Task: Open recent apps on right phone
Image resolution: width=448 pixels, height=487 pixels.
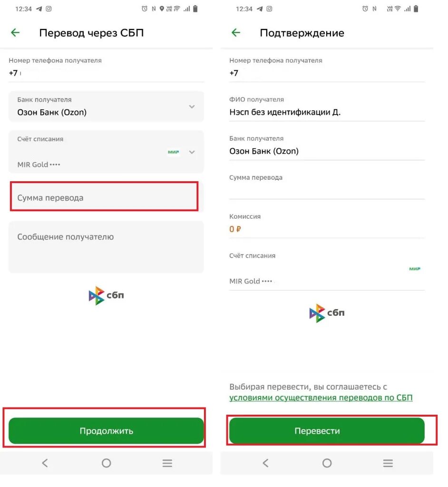Action: point(388,463)
